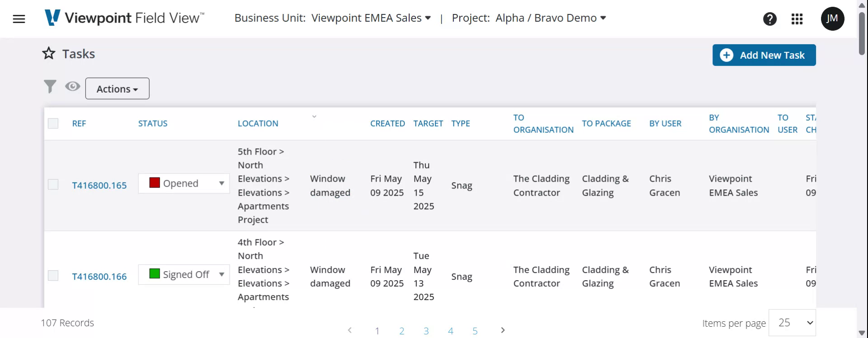Open the Signed Off status dropdown
Image resolution: width=868 pixels, height=338 pixels.
184,274
